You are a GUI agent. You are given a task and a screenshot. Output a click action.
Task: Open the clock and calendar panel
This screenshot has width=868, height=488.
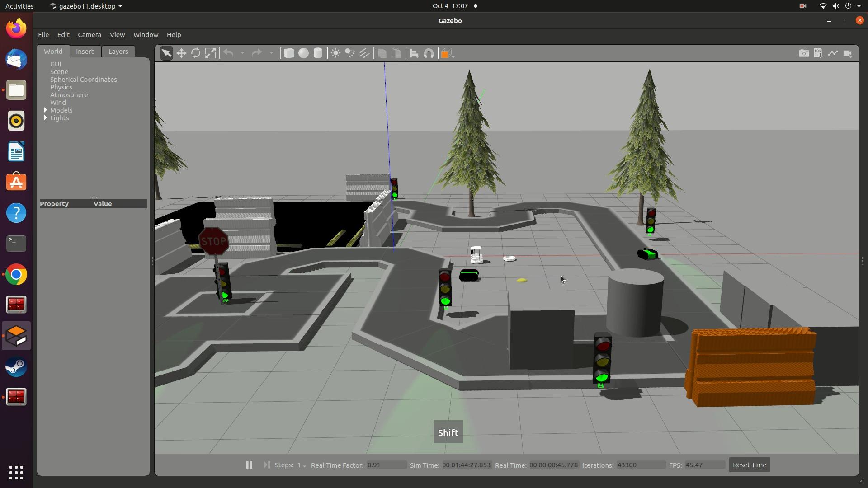point(454,6)
